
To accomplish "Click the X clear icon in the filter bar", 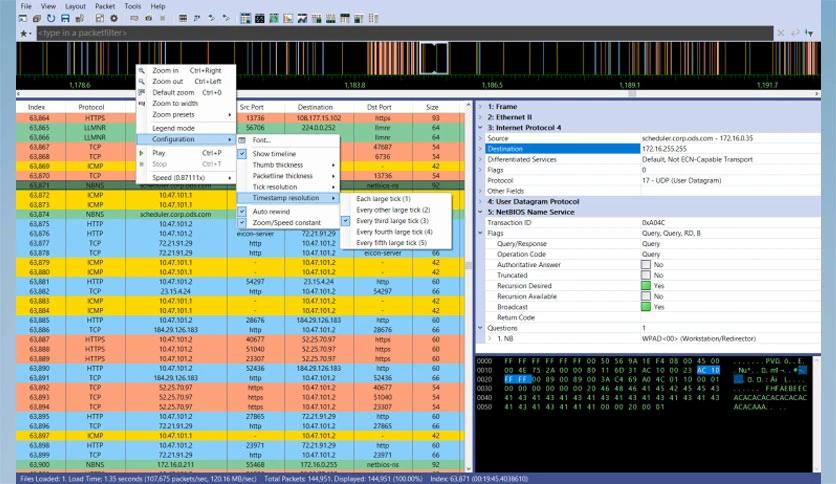I will (x=781, y=33).
